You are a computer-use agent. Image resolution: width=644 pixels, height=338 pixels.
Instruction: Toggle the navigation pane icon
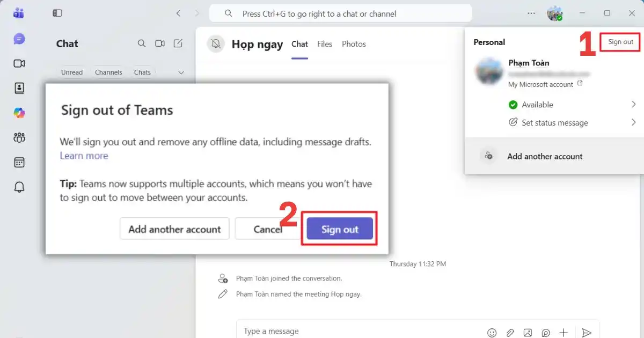(57, 13)
